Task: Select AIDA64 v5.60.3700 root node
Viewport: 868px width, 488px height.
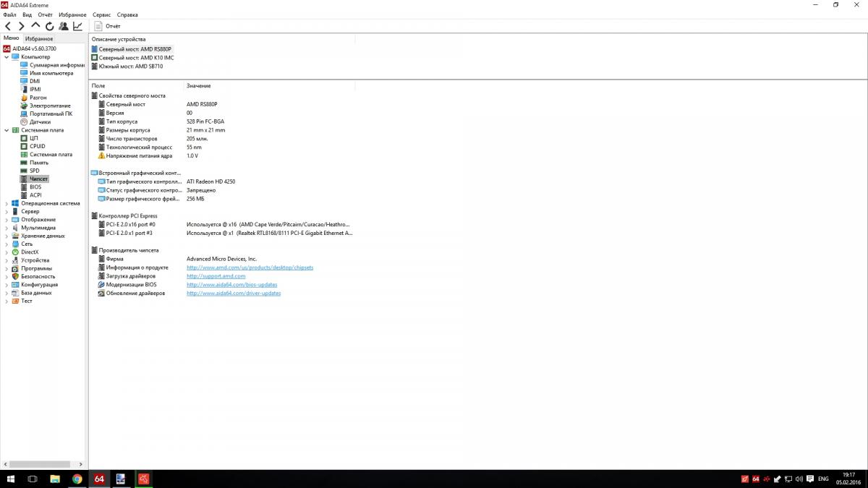Action: coord(34,48)
